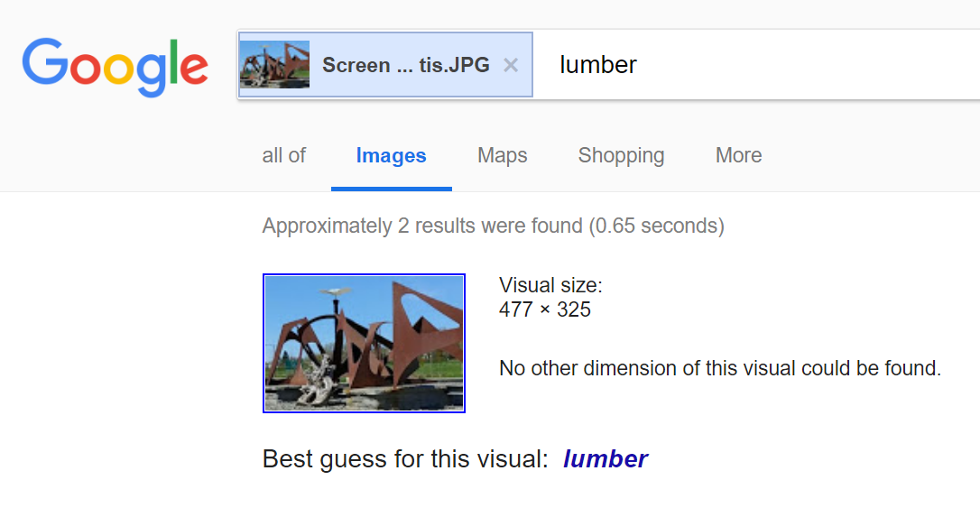Click the No other dimension message
This screenshot has height=517, width=980.
tap(720, 368)
